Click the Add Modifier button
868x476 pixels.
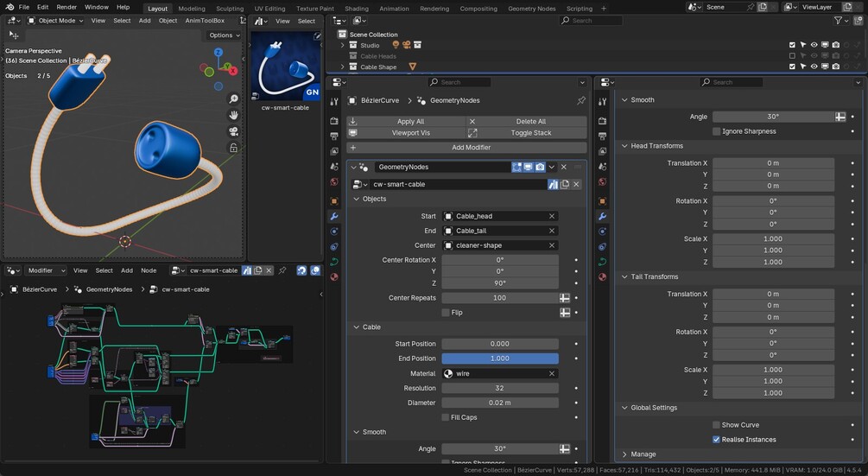click(466, 147)
